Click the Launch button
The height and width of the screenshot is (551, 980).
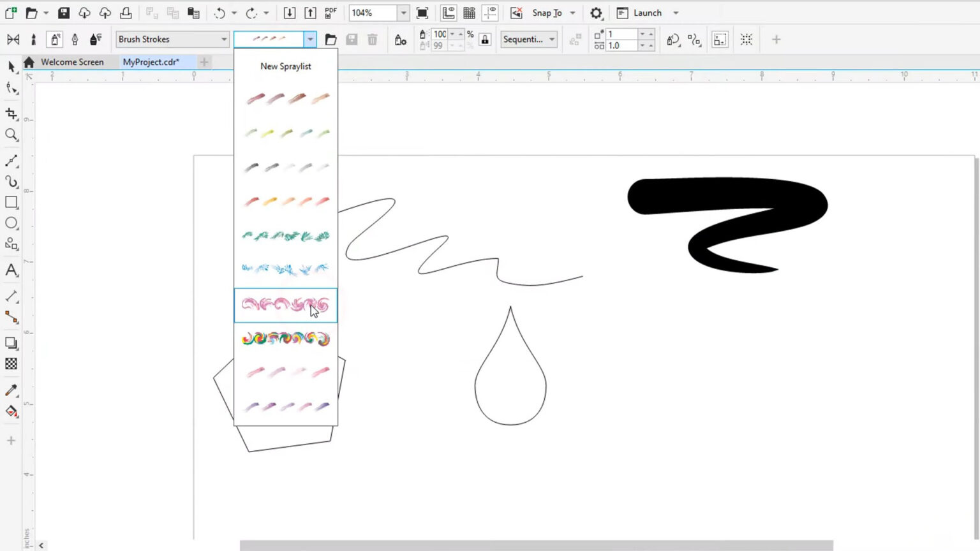coord(647,13)
